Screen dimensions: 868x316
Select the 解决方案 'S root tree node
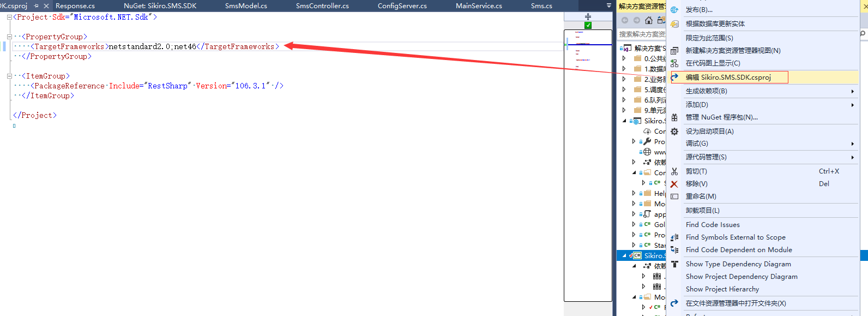click(x=650, y=48)
